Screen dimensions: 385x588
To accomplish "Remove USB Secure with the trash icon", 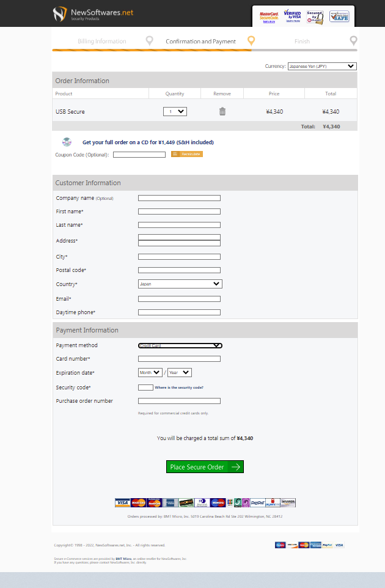I will coord(222,112).
